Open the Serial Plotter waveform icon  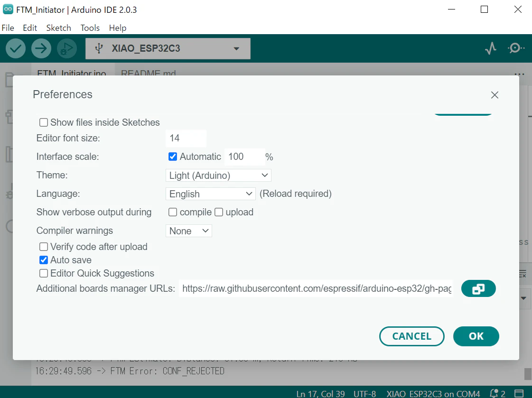491,48
